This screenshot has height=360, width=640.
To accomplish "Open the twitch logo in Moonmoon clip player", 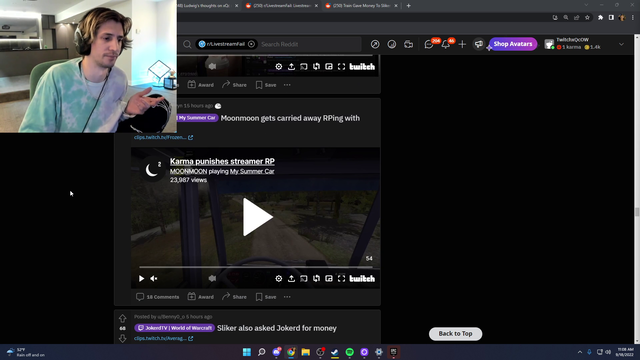I will (362, 278).
